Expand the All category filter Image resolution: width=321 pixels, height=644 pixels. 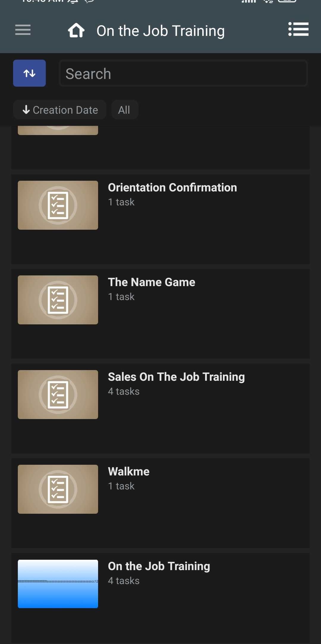coord(125,110)
